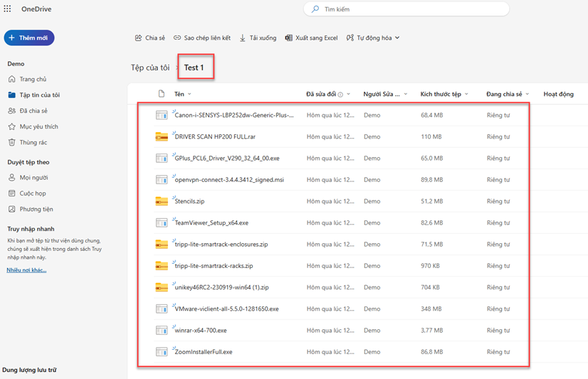Click the Tải xuống download icon

(x=243, y=38)
